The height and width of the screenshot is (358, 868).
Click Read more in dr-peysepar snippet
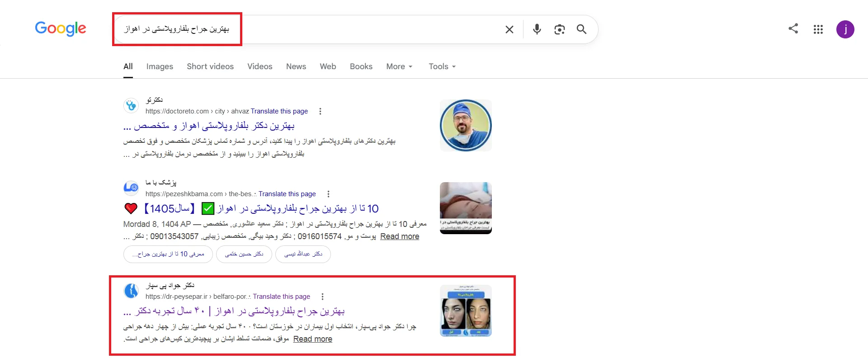(313, 339)
